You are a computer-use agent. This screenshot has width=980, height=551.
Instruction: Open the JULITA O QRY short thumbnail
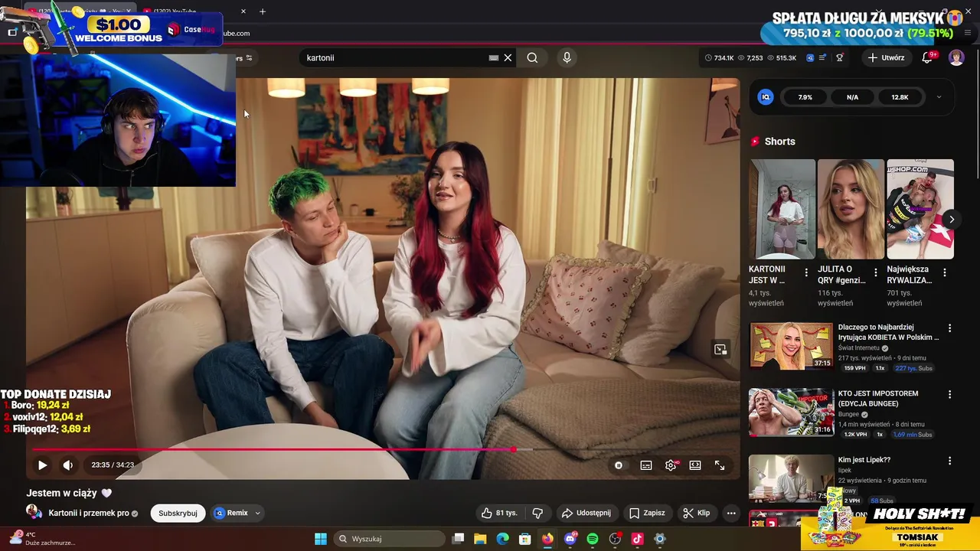pyautogui.click(x=851, y=209)
